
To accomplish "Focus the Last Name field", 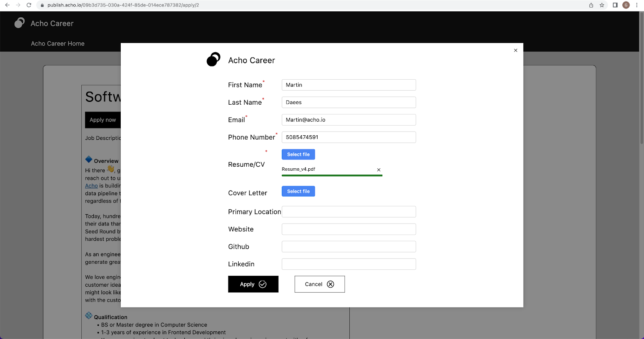I will pyautogui.click(x=349, y=102).
